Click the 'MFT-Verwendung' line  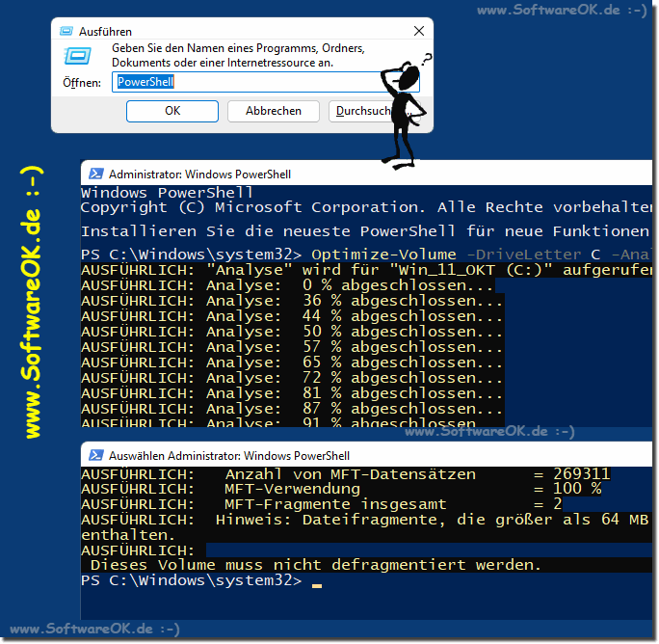pyautogui.click(x=341, y=489)
